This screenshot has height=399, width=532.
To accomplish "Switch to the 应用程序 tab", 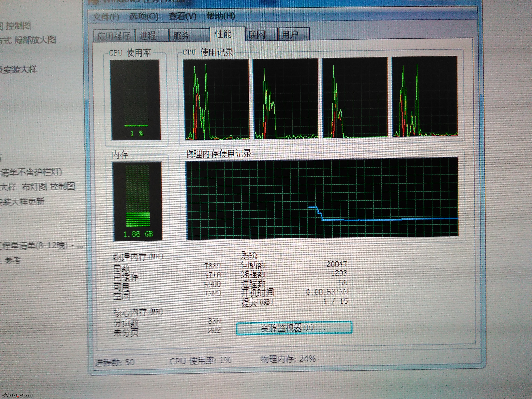I will (x=114, y=36).
